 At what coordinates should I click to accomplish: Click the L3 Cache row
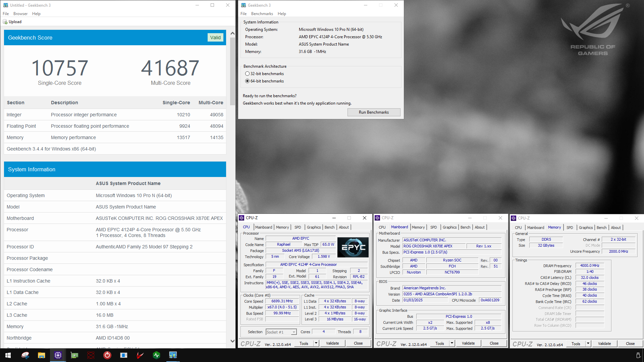coord(115,315)
